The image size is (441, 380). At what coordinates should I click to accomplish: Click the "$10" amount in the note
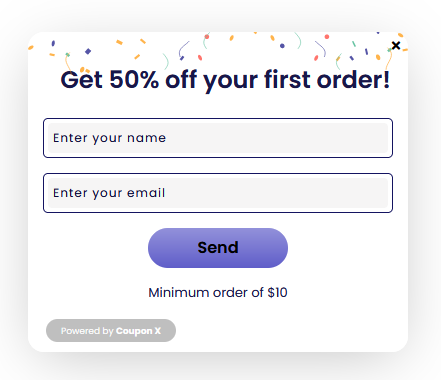[277, 292]
